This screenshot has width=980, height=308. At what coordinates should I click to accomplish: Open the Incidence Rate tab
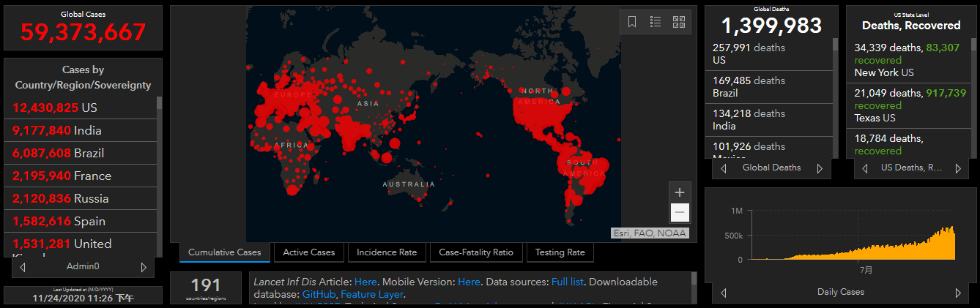(387, 252)
